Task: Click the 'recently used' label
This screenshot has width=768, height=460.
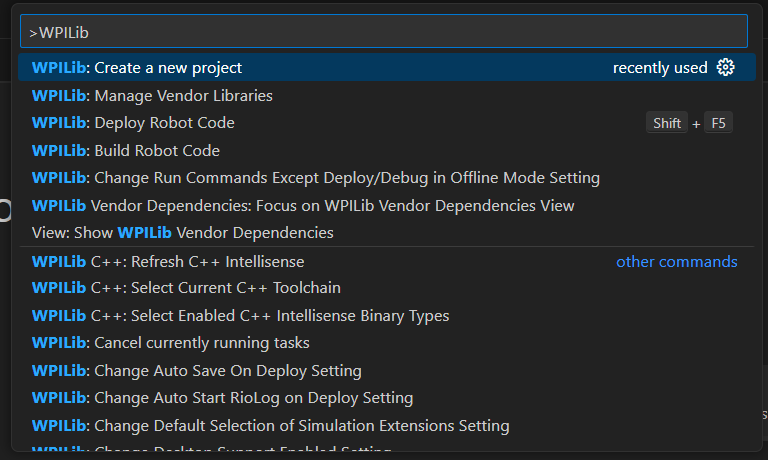Action: point(660,68)
